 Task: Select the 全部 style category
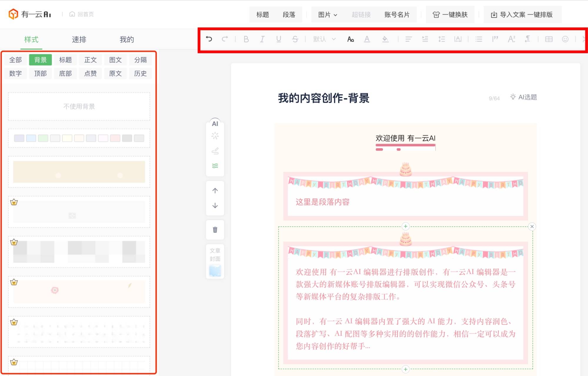pos(16,60)
